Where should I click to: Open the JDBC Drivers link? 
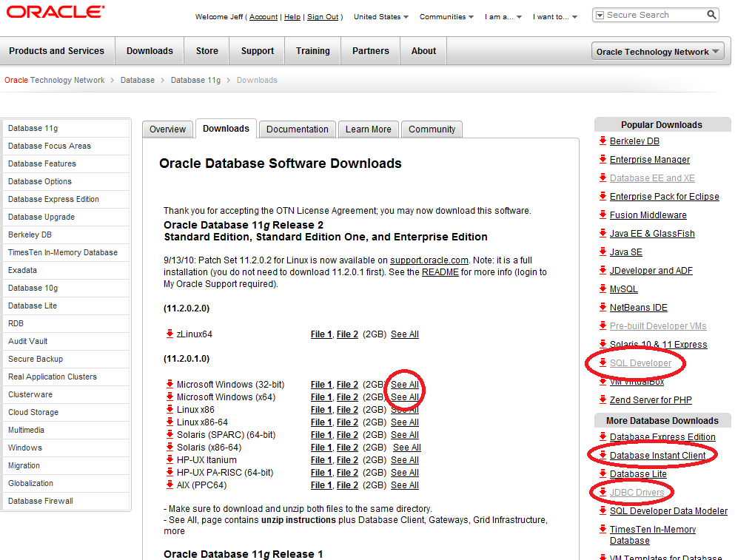pos(637,492)
